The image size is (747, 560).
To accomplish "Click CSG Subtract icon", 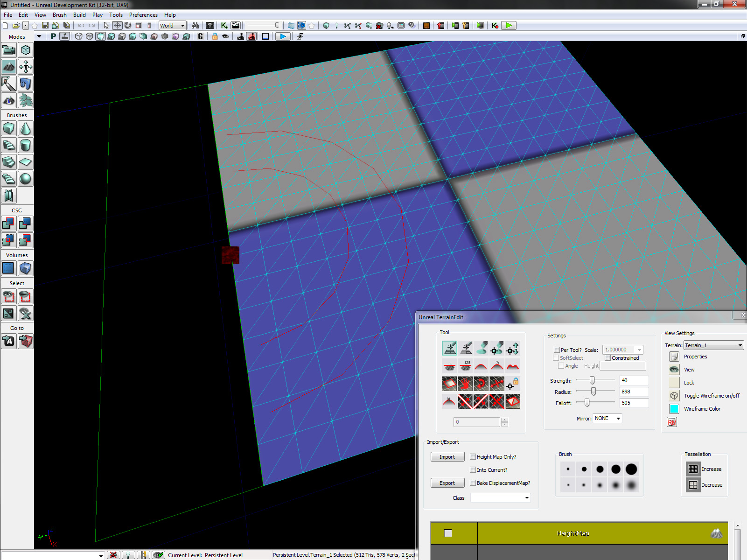I will click(x=26, y=224).
